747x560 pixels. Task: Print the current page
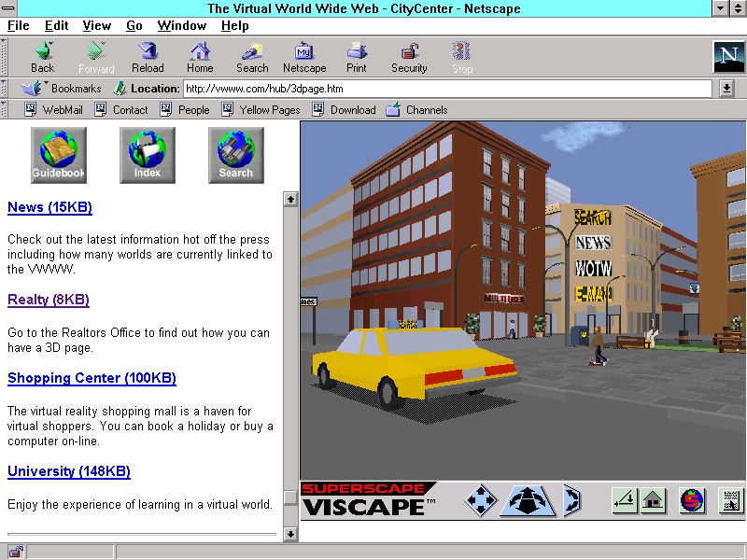[x=357, y=57]
